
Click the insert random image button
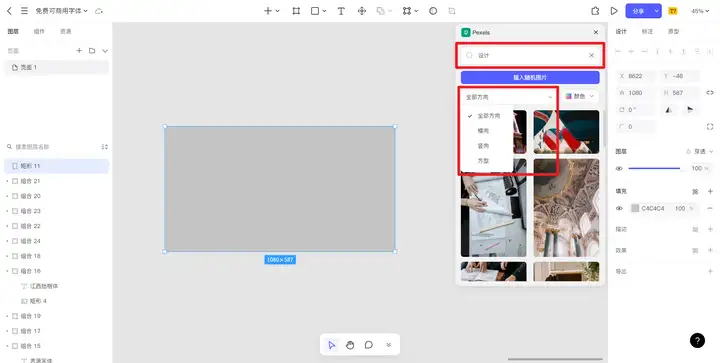(530, 77)
